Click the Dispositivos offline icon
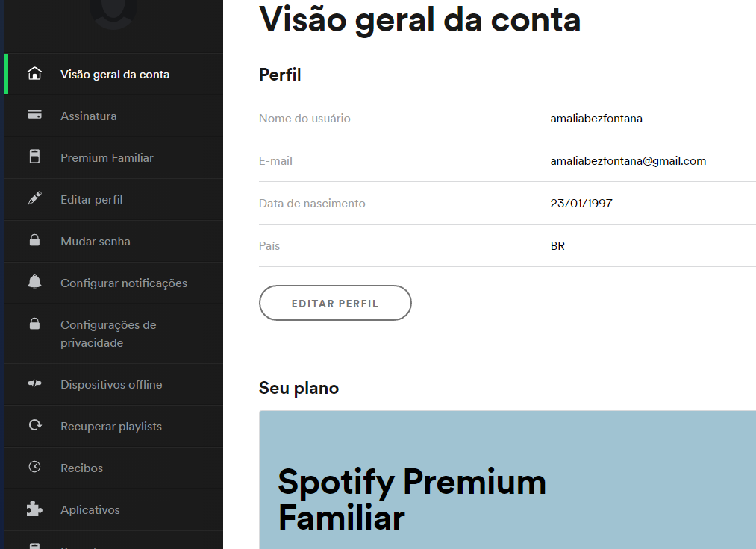This screenshot has height=549, width=756. point(35,383)
